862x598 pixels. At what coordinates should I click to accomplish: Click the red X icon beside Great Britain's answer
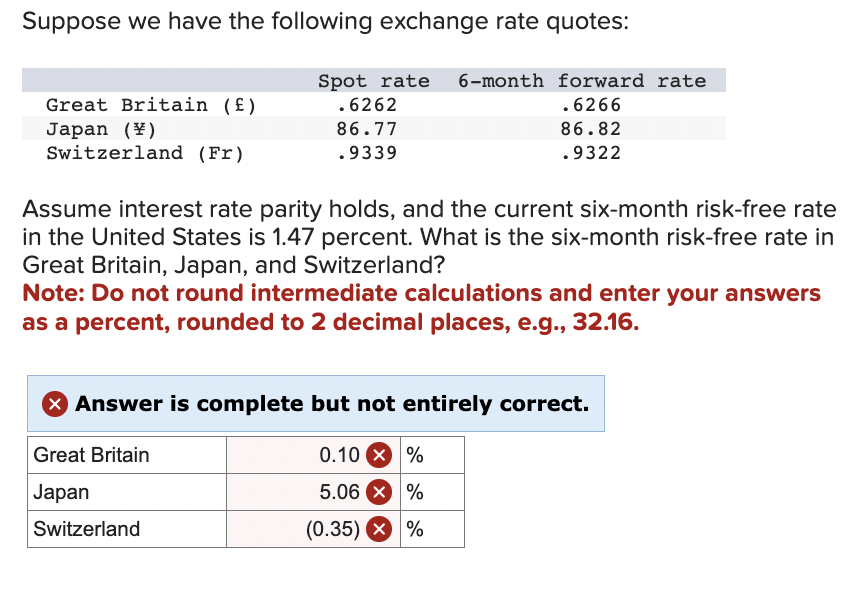coord(379,455)
